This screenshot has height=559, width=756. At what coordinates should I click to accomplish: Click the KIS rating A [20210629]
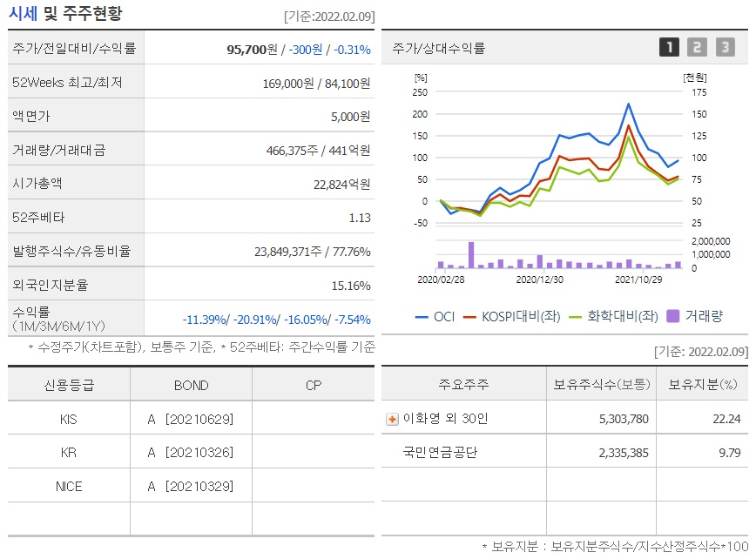pyautogui.click(x=191, y=420)
